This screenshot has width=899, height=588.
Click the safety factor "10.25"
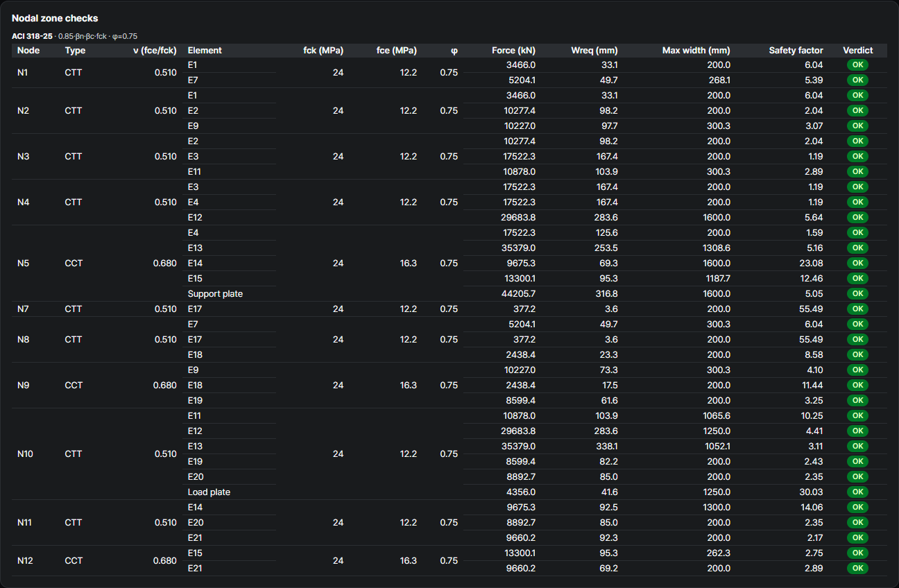coord(812,416)
